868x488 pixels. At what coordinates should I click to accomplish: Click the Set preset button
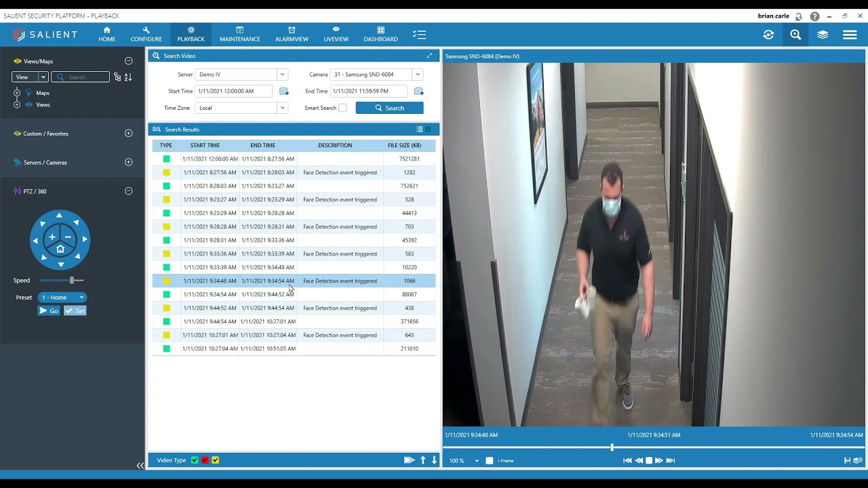click(75, 311)
